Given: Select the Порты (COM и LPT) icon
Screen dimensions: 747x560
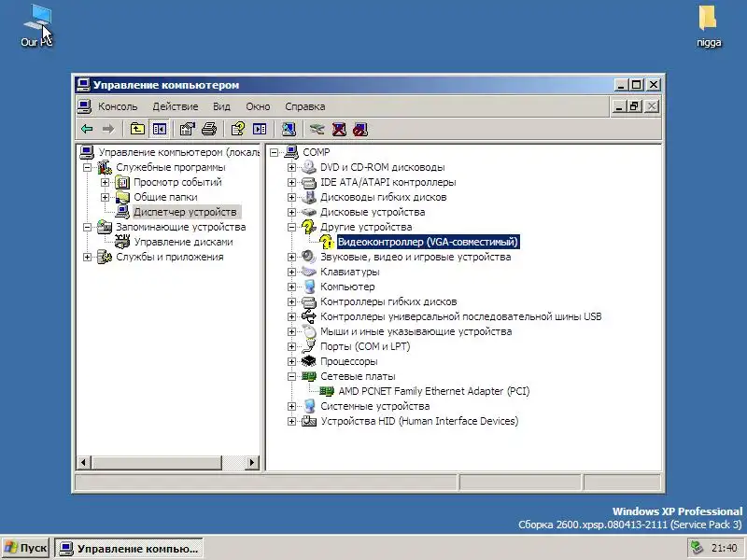Looking at the screenshot, I should tap(309, 346).
